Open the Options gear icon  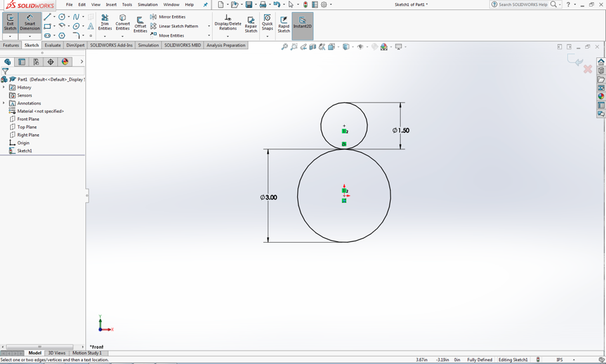[324, 5]
